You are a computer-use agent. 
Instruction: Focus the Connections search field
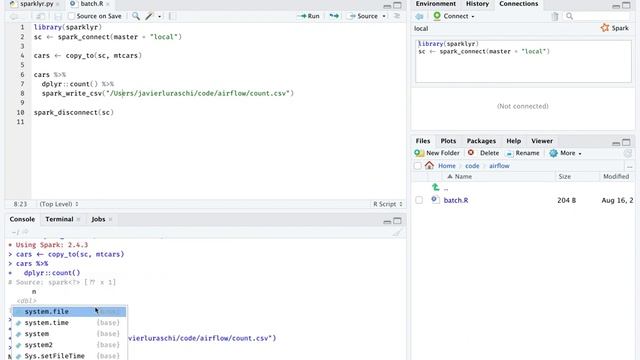[598, 16]
